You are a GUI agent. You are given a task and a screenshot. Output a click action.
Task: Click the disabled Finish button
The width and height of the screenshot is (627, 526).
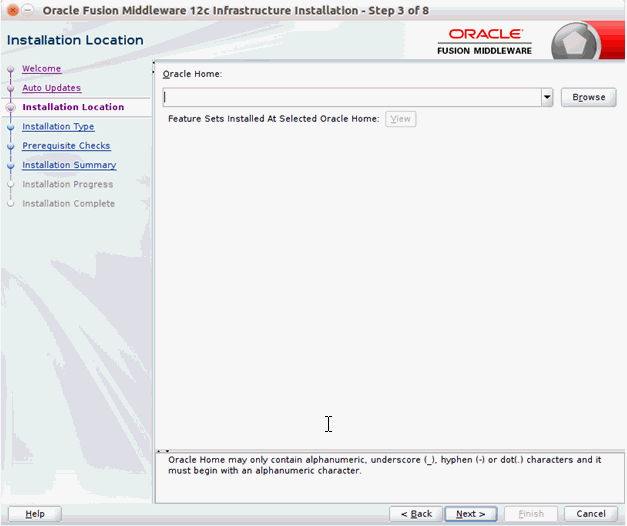[x=531, y=514]
